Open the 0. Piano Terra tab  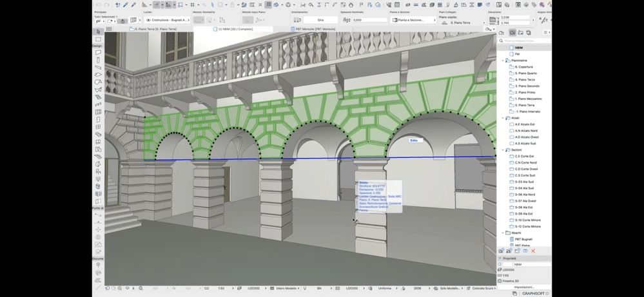(155, 29)
